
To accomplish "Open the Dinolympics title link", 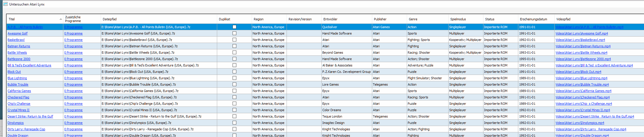I will tap(15, 123).
